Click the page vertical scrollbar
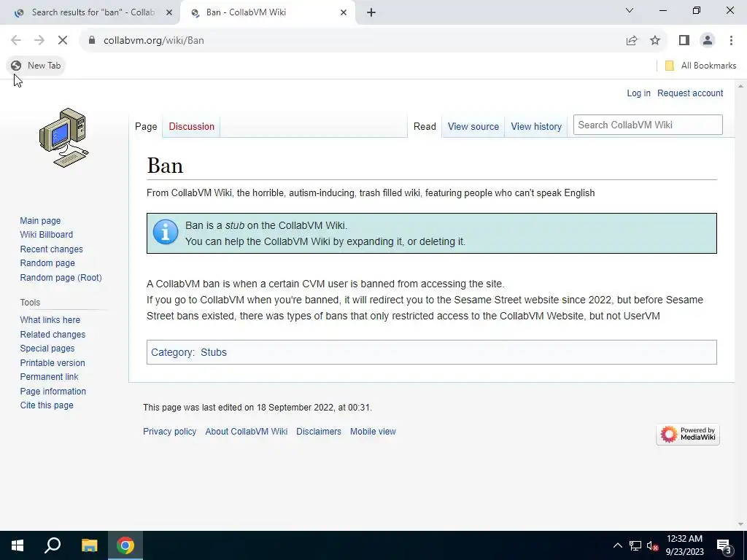This screenshot has height=560, width=747. (x=740, y=305)
